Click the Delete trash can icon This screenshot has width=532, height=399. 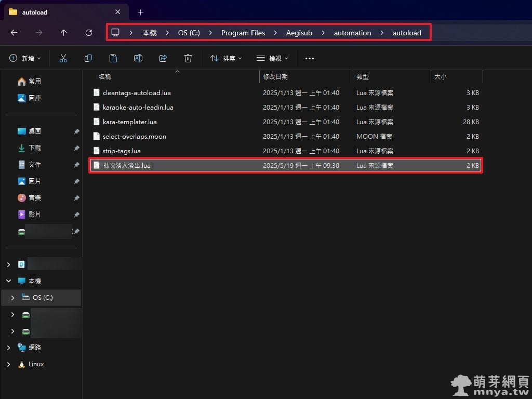coord(188,58)
